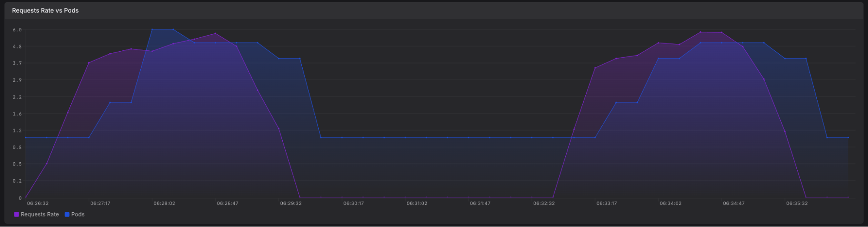Click the 06:34:02 time axis label
This screenshot has height=227, width=868.
(670, 204)
